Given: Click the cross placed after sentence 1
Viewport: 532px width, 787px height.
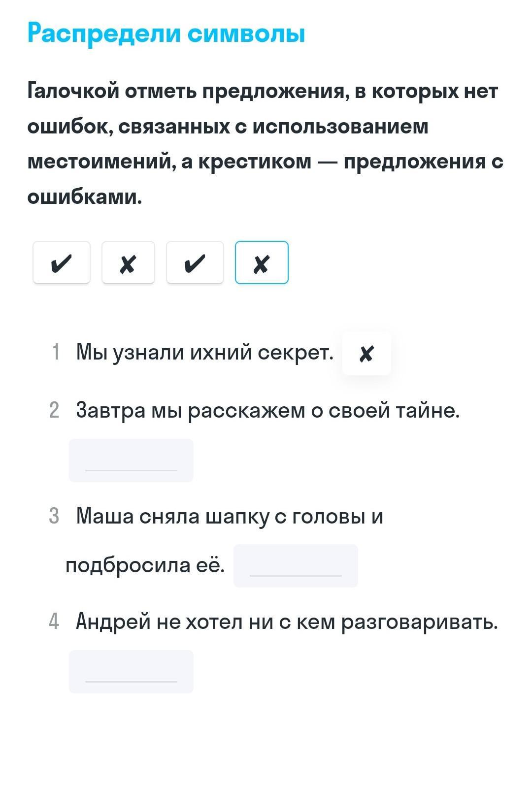Looking at the screenshot, I should pos(366,354).
